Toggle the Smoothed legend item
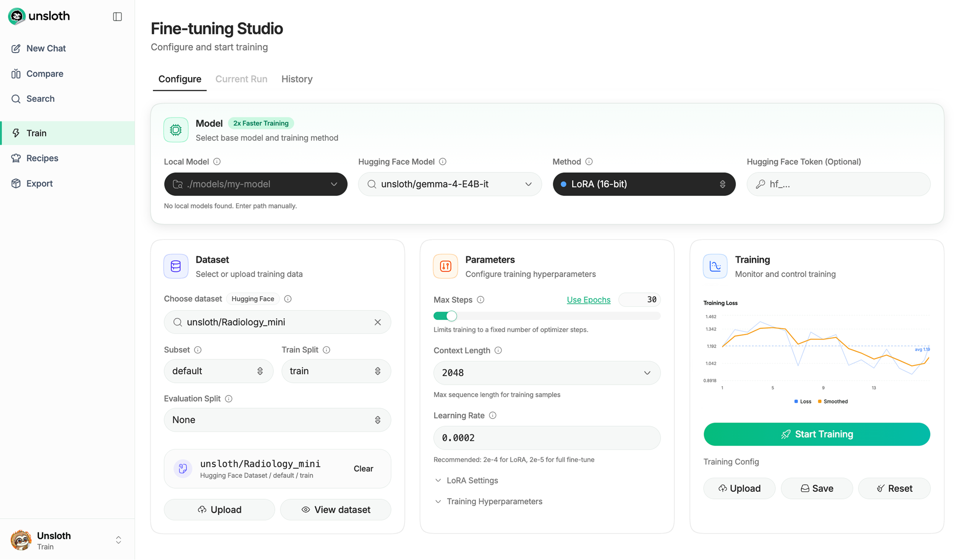The height and width of the screenshot is (560, 959). [x=832, y=401]
